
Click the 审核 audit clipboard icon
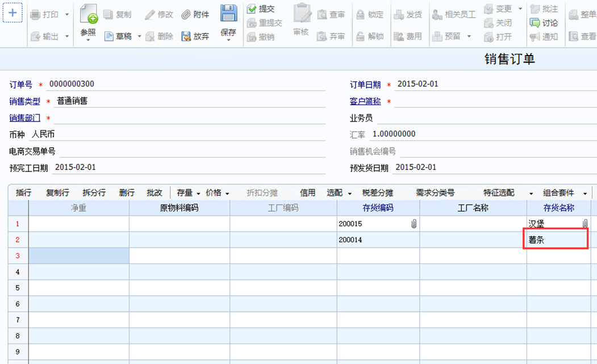(x=302, y=13)
